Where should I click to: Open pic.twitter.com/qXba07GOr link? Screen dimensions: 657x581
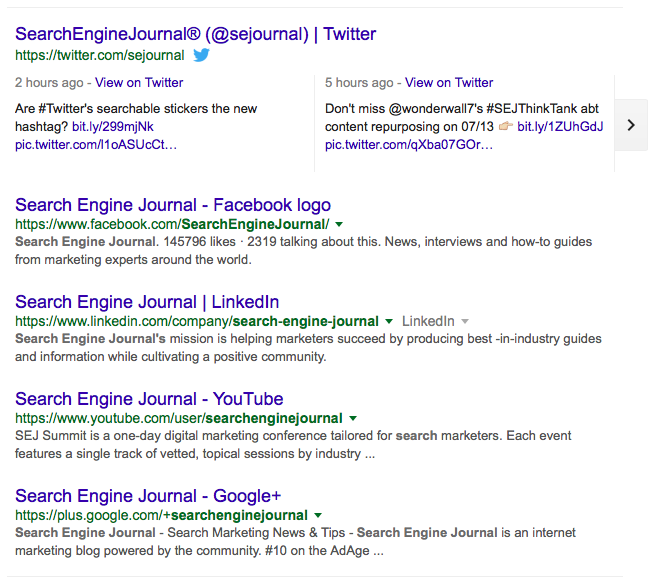click(x=409, y=145)
